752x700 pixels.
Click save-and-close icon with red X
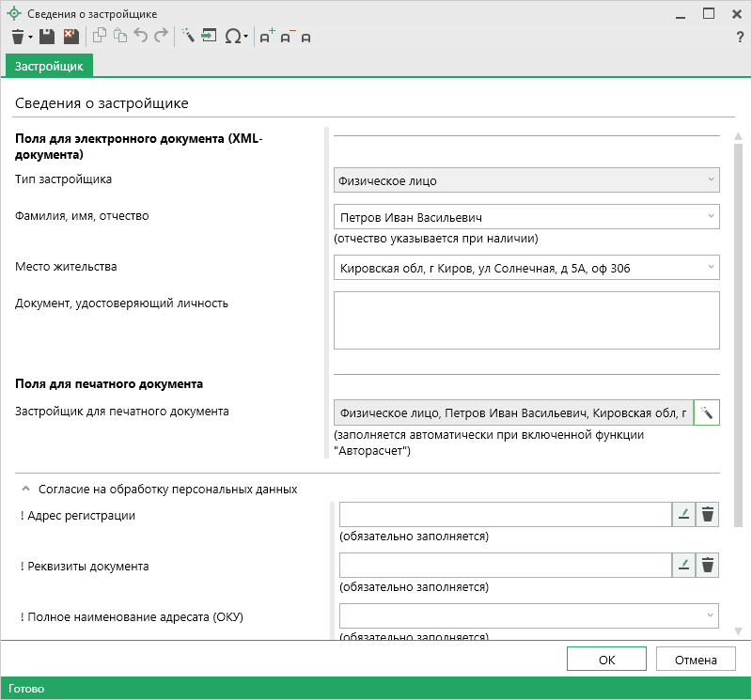coord(70,37)
